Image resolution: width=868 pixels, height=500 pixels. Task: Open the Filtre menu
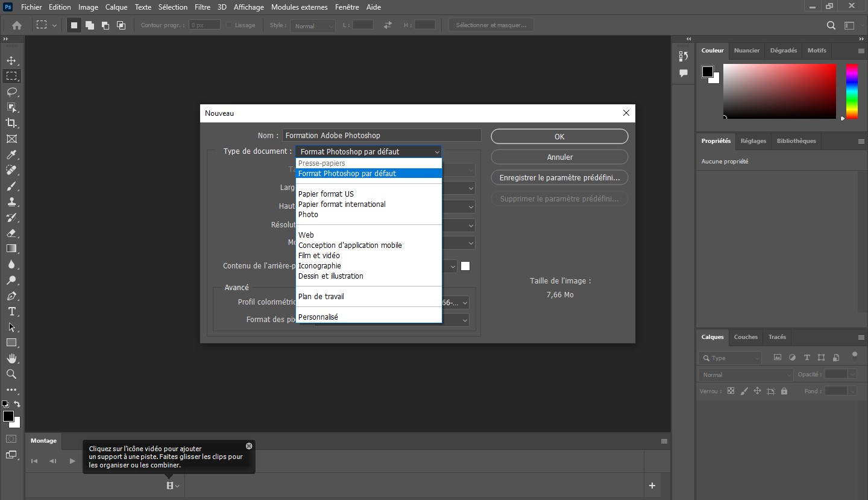[x=203, y=7]
